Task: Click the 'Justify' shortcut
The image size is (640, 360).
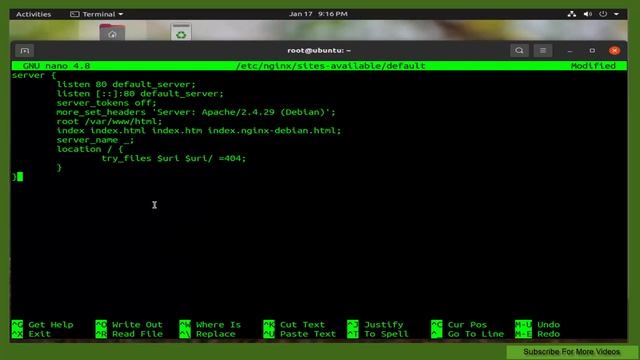Action: coord(375,325)
